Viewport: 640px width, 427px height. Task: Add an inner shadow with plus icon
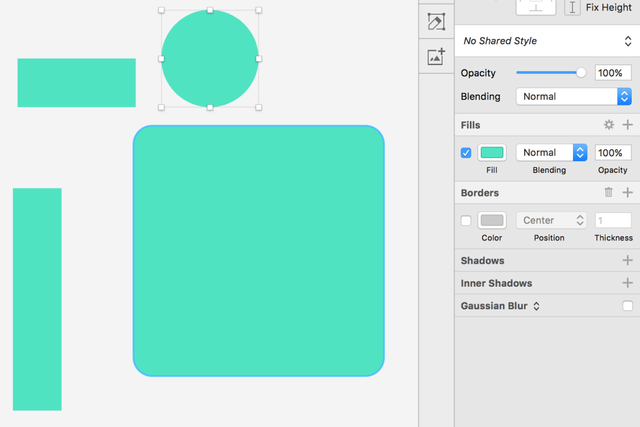[627, 283]
